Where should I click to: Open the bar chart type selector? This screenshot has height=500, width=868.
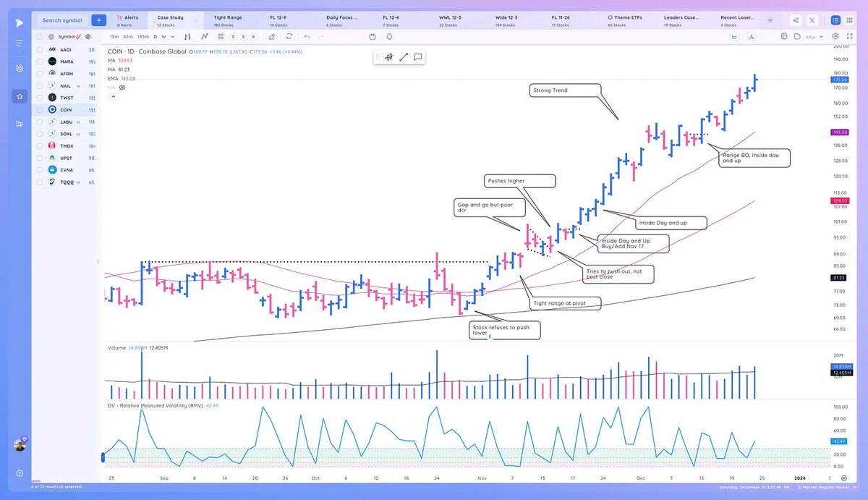point(187,36)
